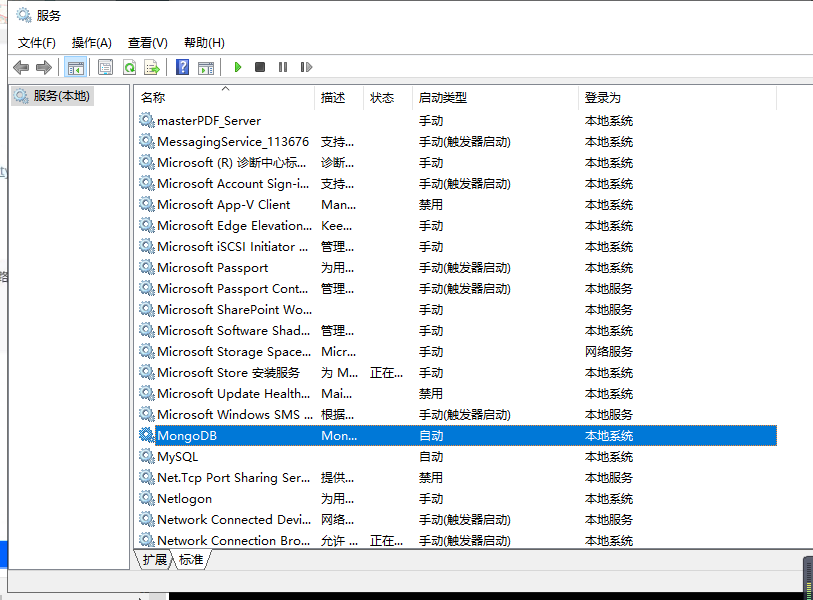Select the masterPDF_Server service name

209,121
